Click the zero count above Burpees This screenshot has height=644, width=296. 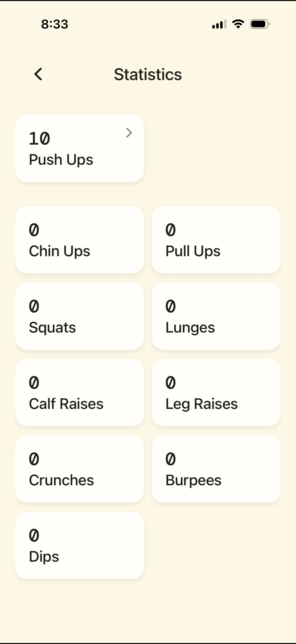tap(171, 459)
